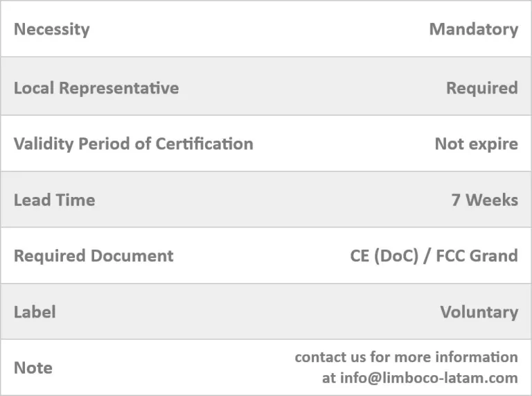Click the word Weeks in Lead Time row

[492, 200]
